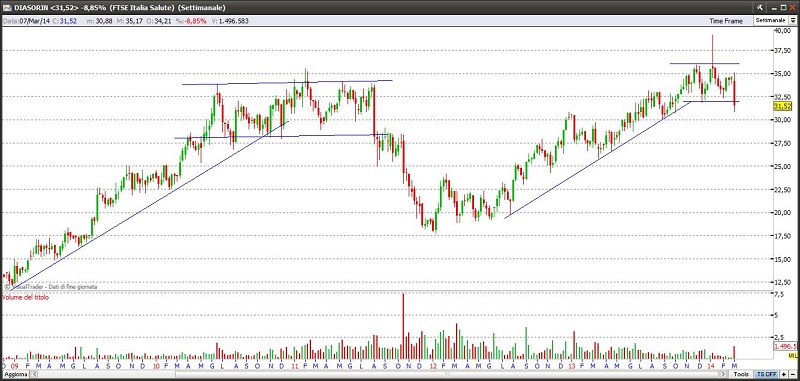Click the m:30,88 min price readout
This screenshot has height=381, width=800.
coord(99,21)
